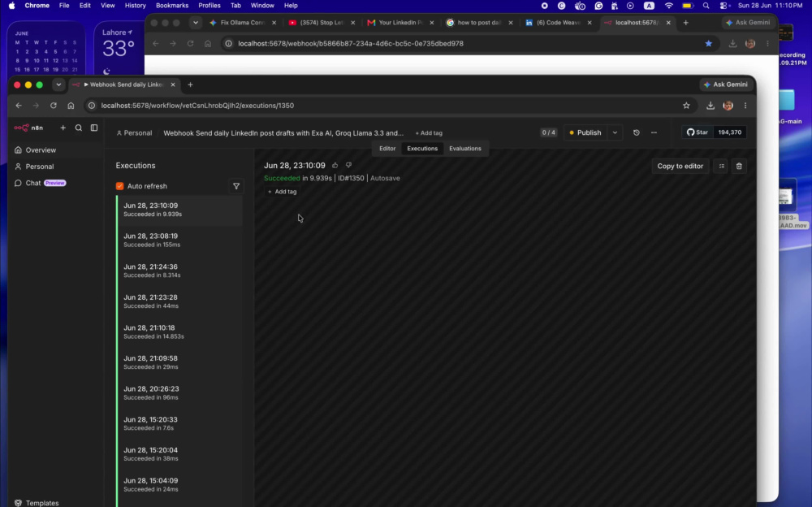Mark execution with thumbs down icon

(x=348, y=166)
